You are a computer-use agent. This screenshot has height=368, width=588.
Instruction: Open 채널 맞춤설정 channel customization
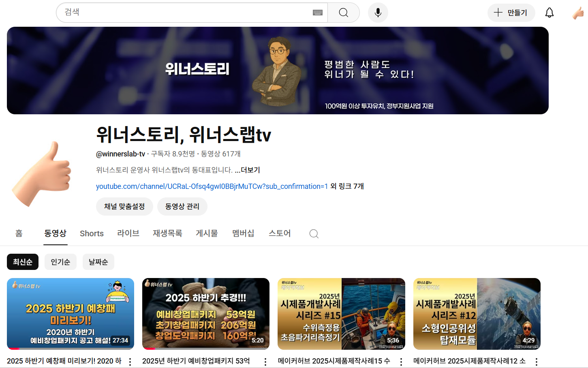124,207
